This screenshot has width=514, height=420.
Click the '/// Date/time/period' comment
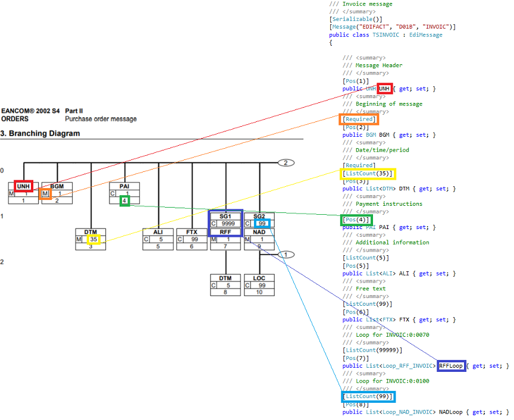tap(375, 150)
